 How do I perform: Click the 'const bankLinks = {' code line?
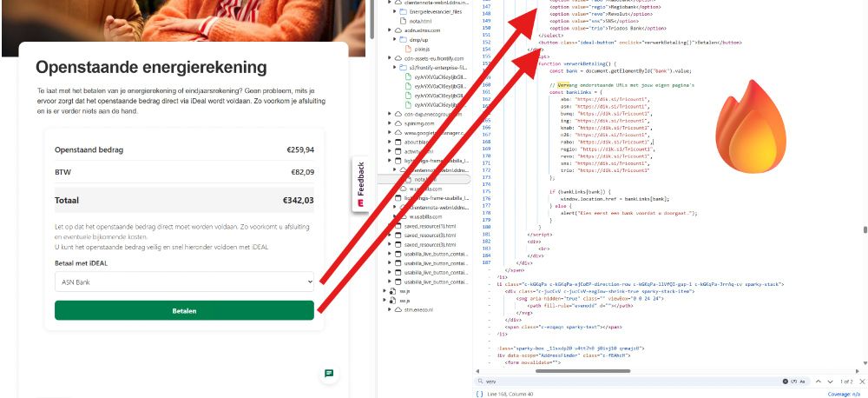point(575,92)
